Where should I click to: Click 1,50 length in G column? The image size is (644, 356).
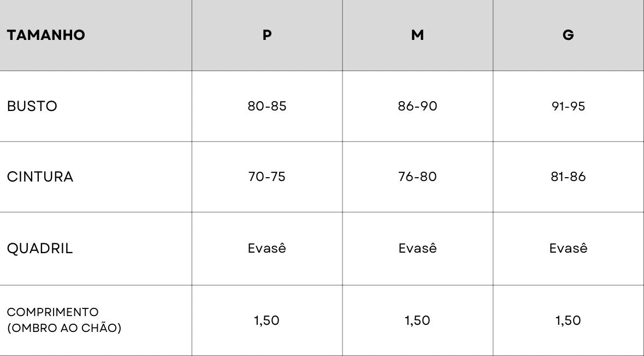568,320
